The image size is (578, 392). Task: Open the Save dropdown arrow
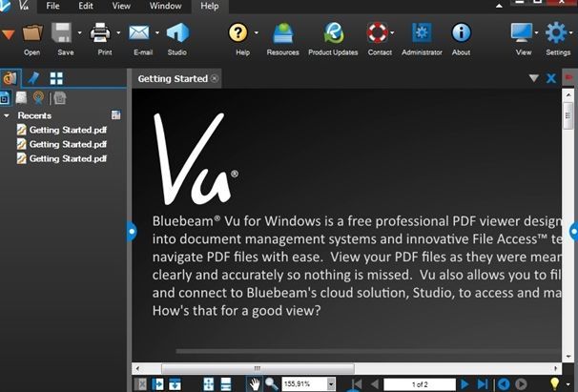pyautogui.click(x=79, y=32)
